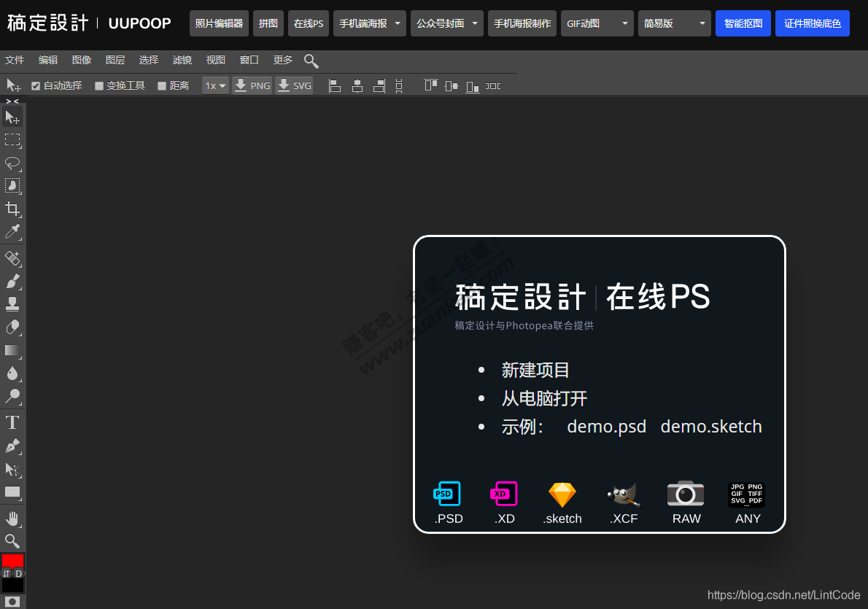Open the 滤镜 menu
Viewport: 868px width, 609px height.
[182, 60]
